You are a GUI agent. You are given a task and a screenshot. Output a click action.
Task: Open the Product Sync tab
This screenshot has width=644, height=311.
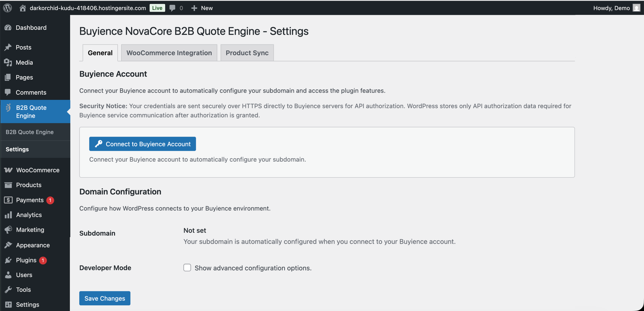(x=247, y=53)
